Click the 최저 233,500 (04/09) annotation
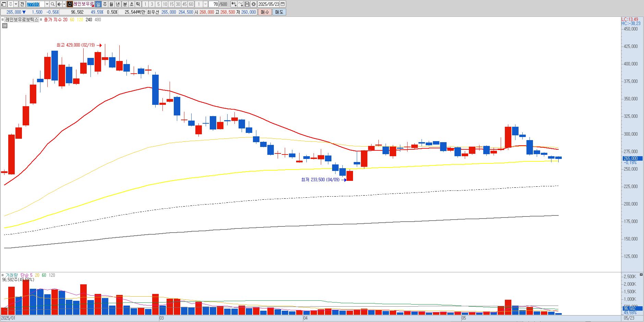 coord(320,179)
